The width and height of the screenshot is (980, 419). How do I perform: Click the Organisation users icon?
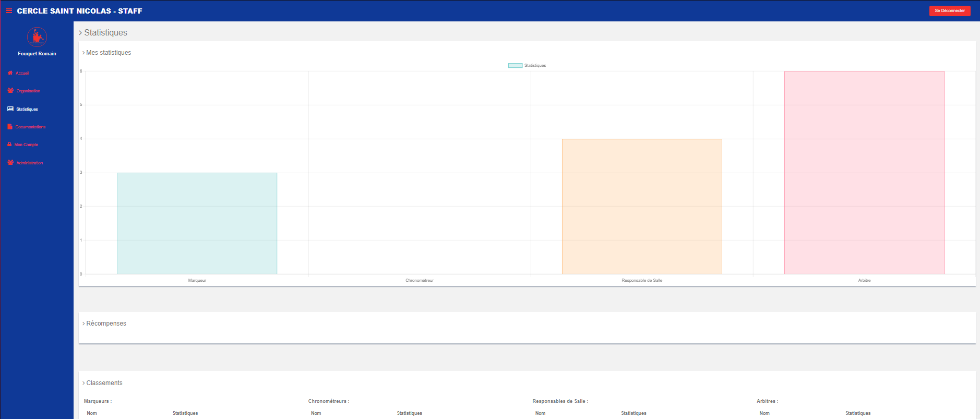point(10,91)
